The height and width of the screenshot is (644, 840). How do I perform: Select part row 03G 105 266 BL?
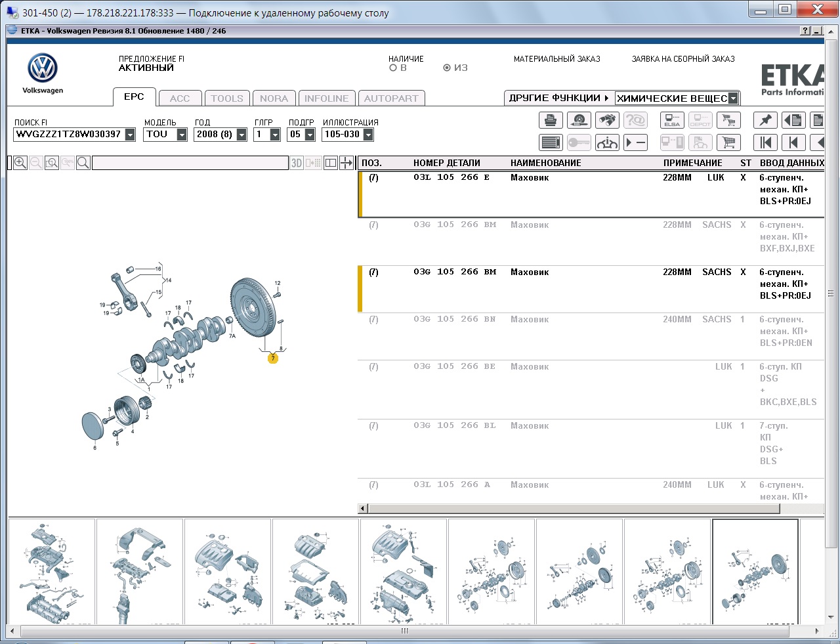coord(591,448)
